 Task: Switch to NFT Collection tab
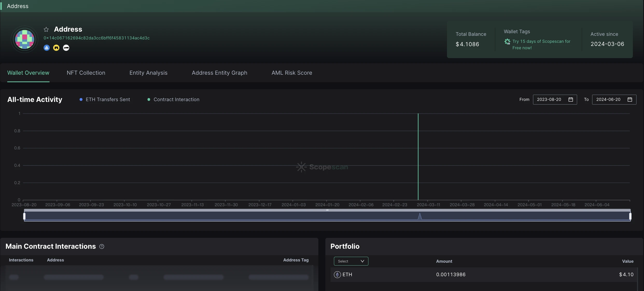tap(86, 73)
